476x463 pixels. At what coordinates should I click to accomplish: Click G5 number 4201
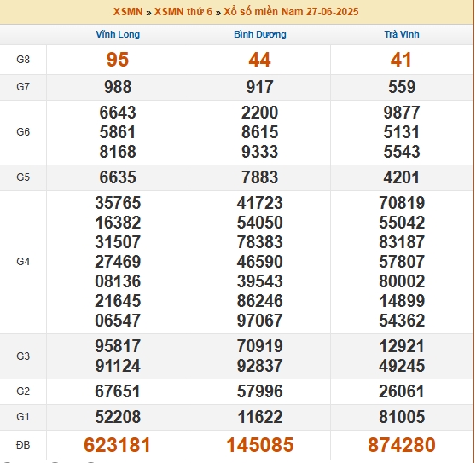402,177
